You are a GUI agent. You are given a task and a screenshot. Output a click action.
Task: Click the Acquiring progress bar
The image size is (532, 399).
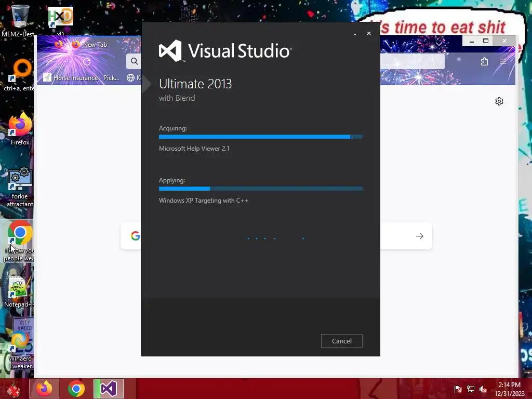261,137
